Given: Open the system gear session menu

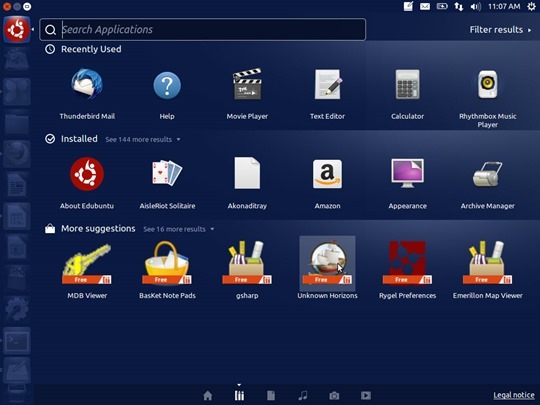Looking at the screenshot, I should 531,6.
